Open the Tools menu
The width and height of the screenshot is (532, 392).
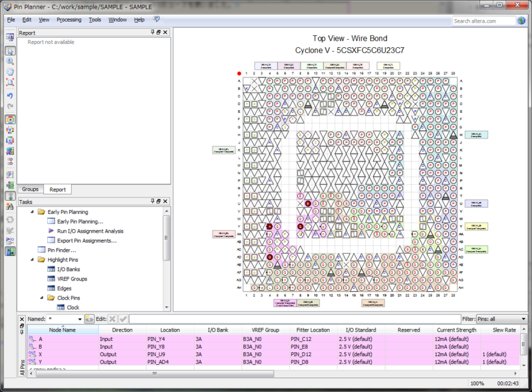(x=94, y=20)
